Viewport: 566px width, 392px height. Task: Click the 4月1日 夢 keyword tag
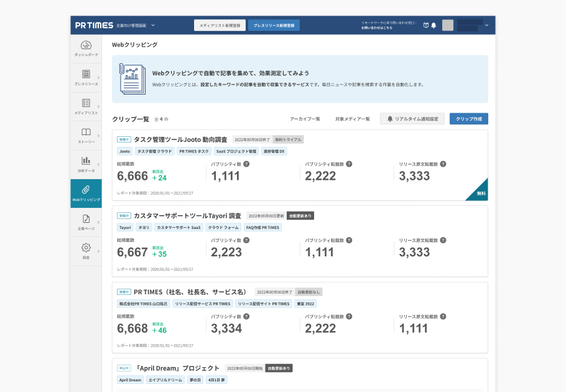(216, 380)
